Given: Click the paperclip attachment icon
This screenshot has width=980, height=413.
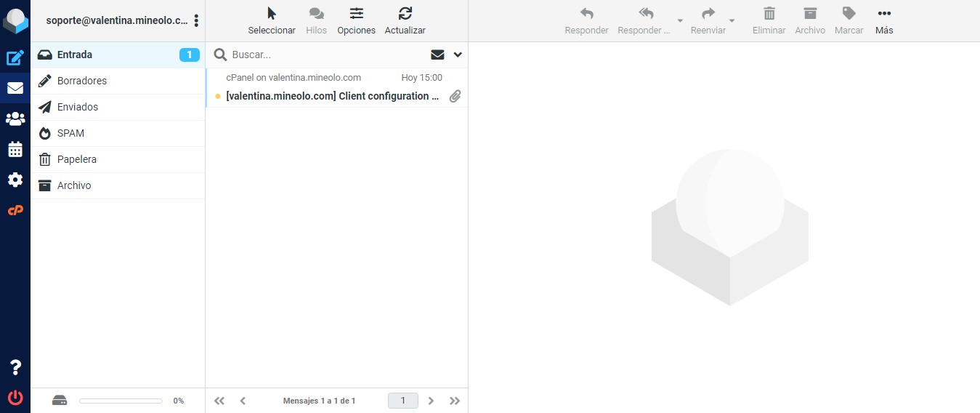Looking at the screenshot, I should [x=455, y=96].
